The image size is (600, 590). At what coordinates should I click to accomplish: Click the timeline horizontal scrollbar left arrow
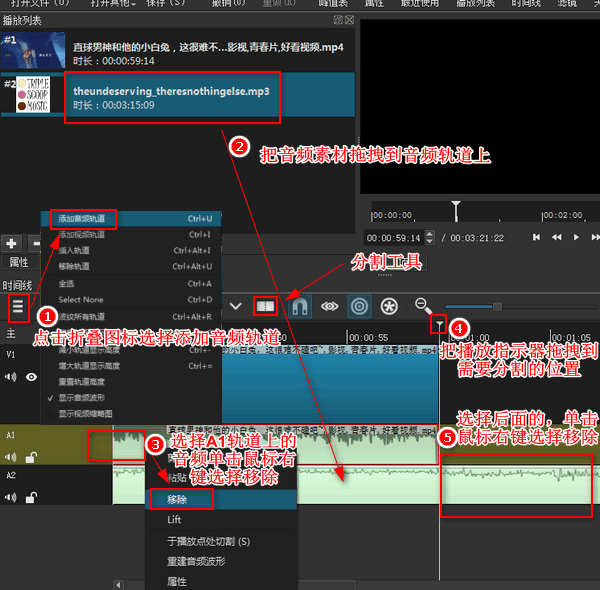click(118, 585)
